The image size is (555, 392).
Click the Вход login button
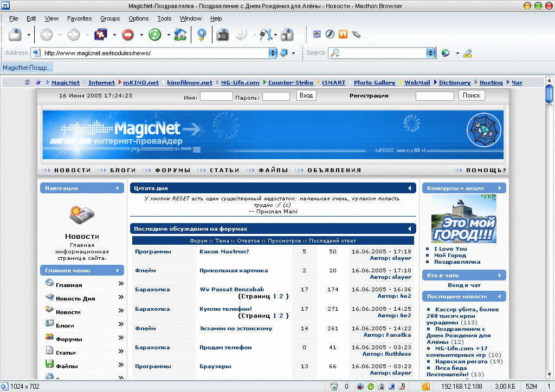point(306,95)
